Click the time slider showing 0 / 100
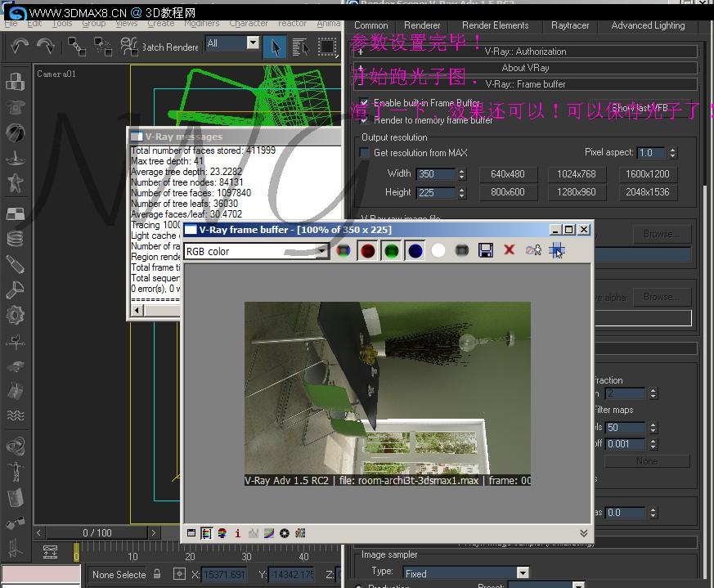Viewport: 714px width, 588px height. (x=97, y=532)
